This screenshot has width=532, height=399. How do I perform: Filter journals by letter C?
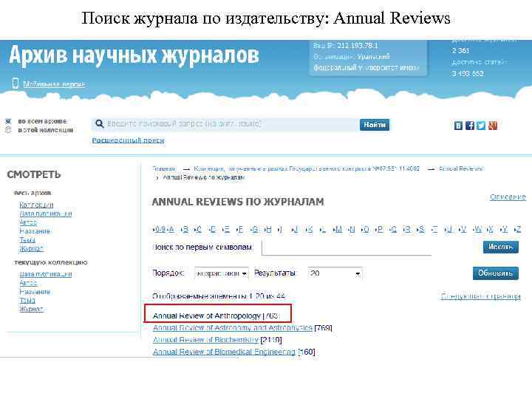[198, 230]
